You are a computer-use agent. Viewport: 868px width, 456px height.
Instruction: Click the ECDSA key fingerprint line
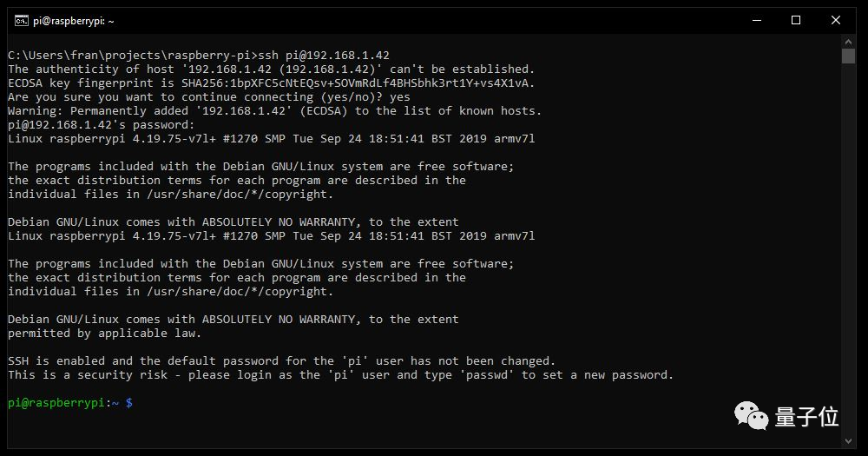[272, 83]
